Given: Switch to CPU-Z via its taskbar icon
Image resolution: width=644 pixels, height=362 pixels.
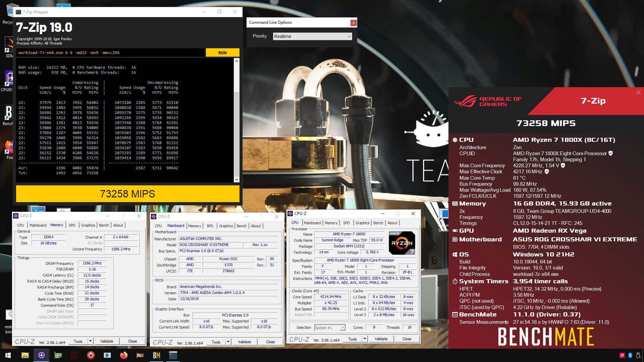Looking at the screenshot, I should coord(42,355).
